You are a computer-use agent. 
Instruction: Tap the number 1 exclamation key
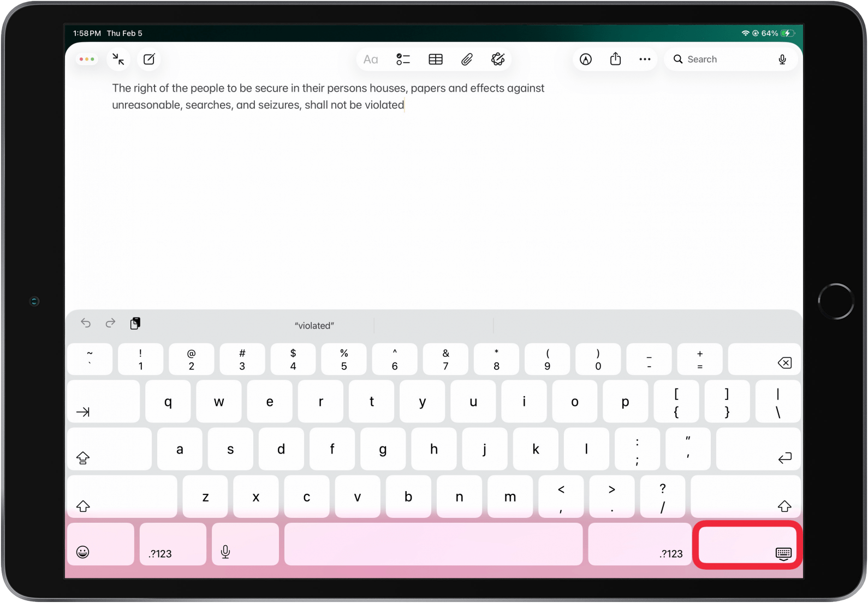(x=141, y=359)
